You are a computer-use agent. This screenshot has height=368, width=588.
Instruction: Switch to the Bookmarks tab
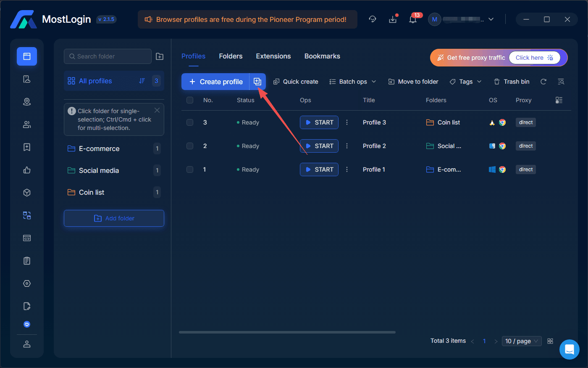[x=322, y=56]
